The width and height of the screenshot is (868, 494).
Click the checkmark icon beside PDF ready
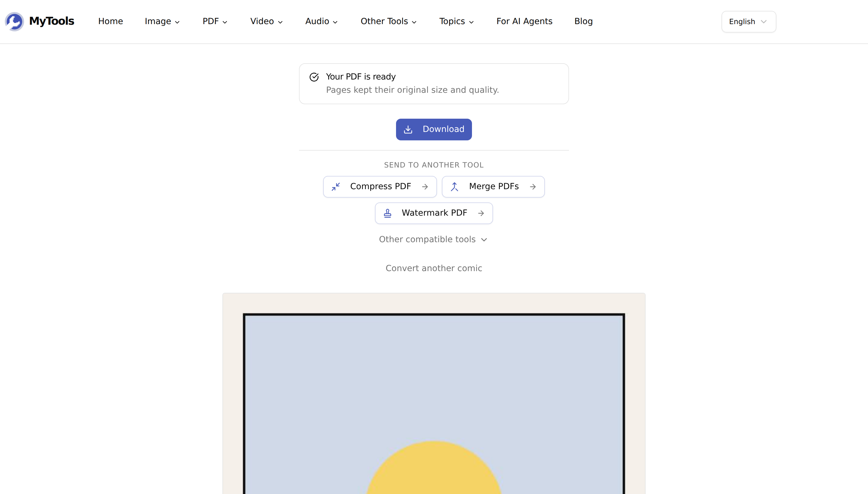tap(314, 77)
